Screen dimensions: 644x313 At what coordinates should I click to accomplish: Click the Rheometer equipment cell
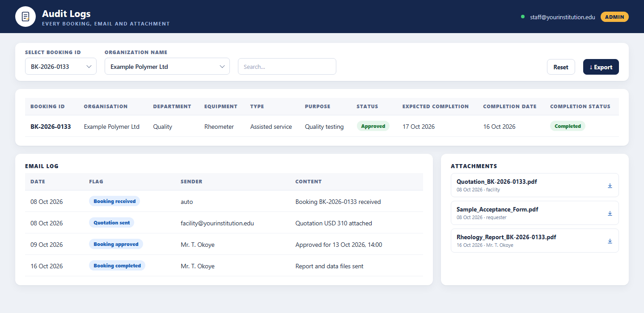point(219,127)
